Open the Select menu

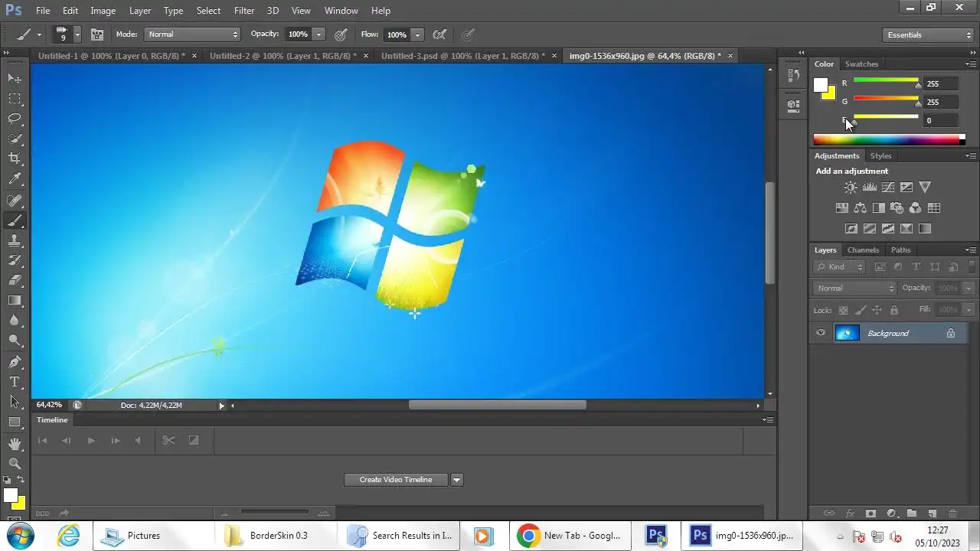point(208,11)
